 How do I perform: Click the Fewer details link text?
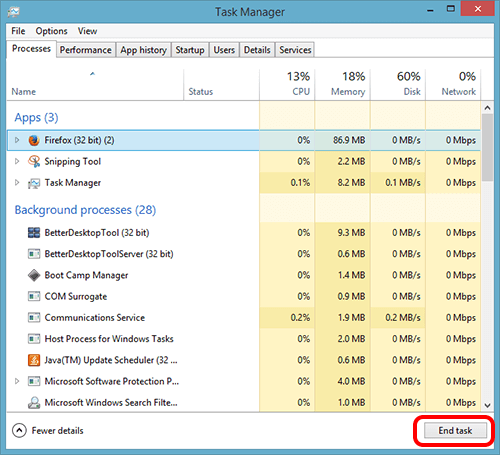click(57, 431)
